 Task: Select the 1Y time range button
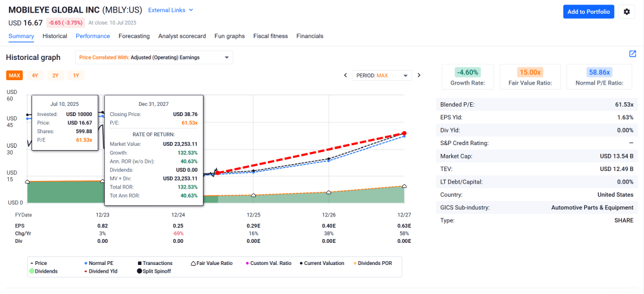76,76
